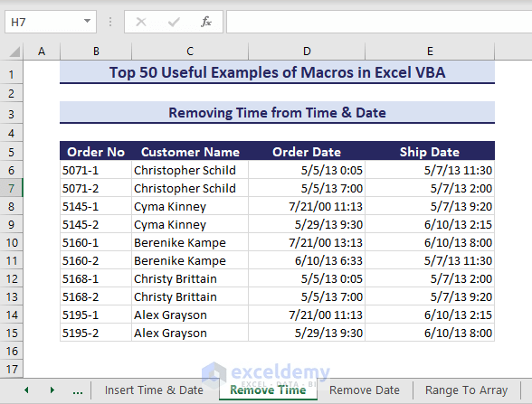Click Berenike Kampe in row 10

pos(190,242)
